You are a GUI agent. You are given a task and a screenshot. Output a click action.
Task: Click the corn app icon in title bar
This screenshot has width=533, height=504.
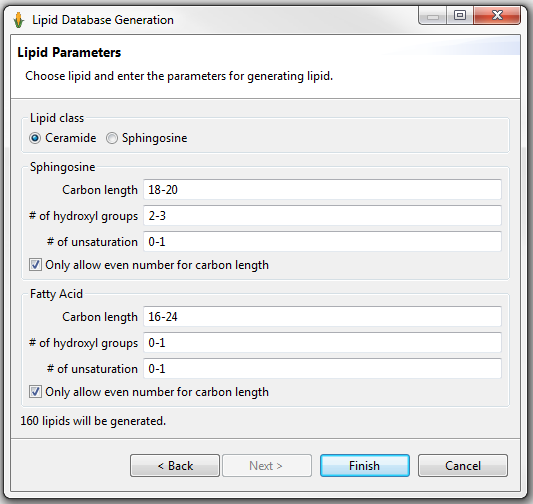tap(19, 20)
